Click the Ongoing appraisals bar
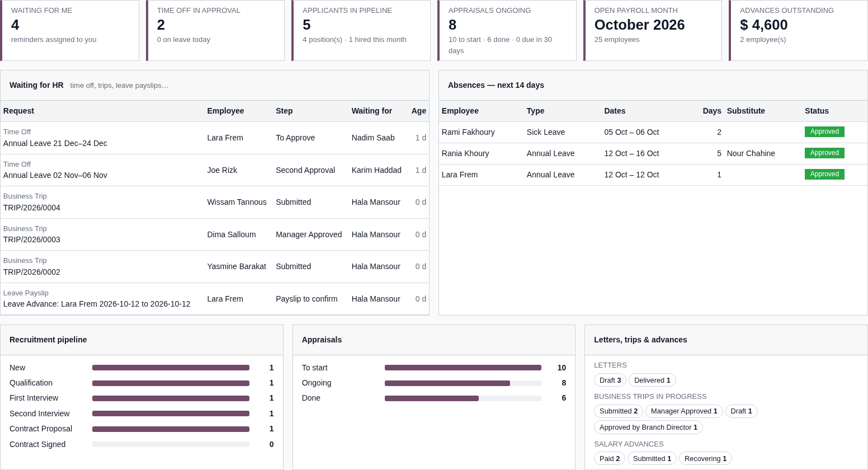Viewport: 868px width, 470px height. point(463,383)
